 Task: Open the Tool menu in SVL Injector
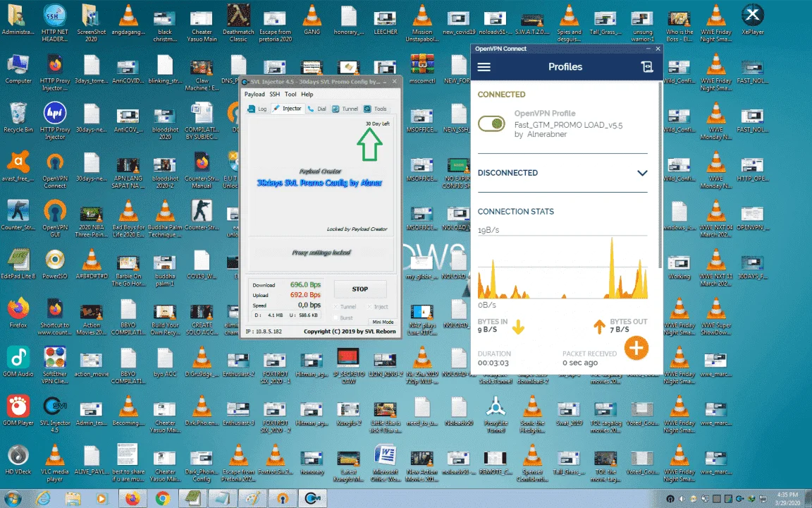coord(290,95)
